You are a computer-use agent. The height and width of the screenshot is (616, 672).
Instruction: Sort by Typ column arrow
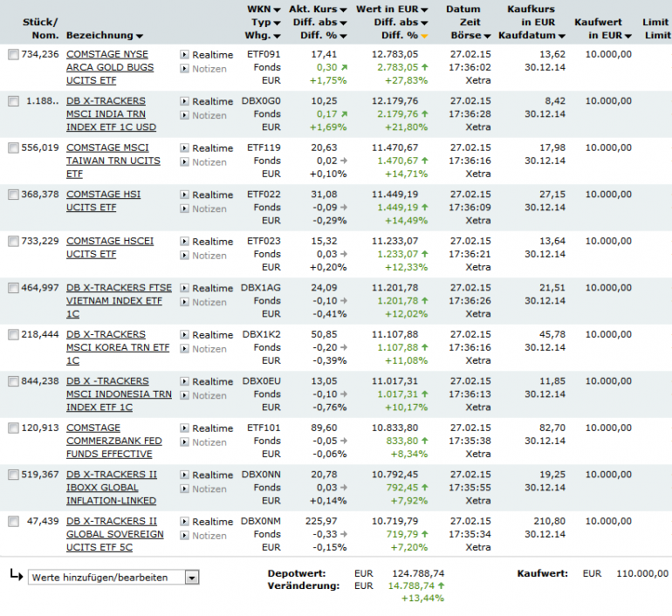point(277,24)
